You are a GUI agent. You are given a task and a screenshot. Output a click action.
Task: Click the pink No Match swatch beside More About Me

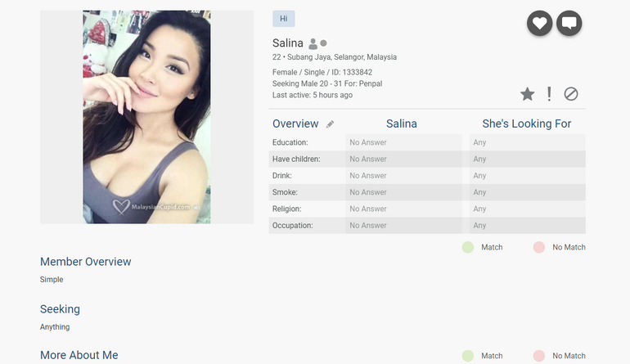point(539,356)
